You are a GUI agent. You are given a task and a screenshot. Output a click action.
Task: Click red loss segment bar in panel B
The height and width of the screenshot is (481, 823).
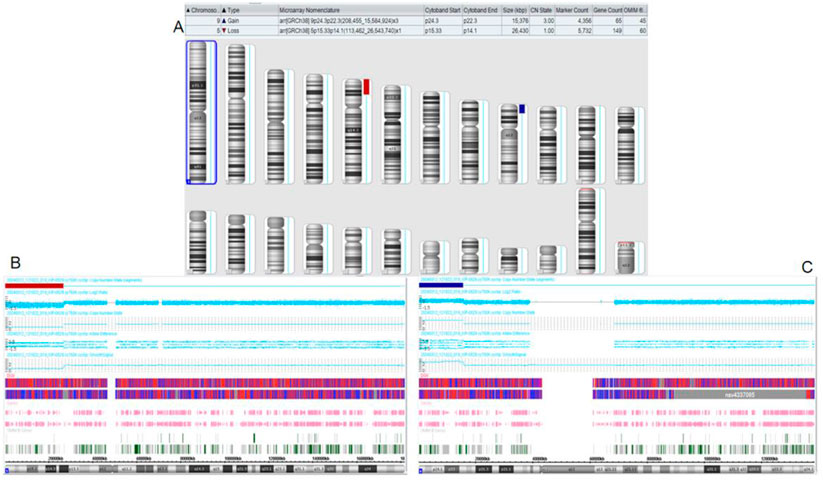(34, 286)
